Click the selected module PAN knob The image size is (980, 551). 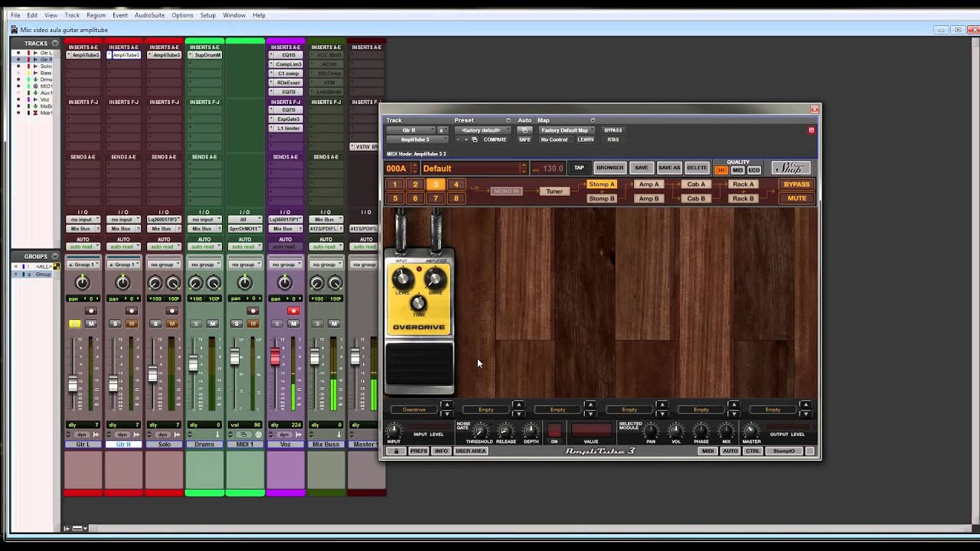tap(651, 432)
